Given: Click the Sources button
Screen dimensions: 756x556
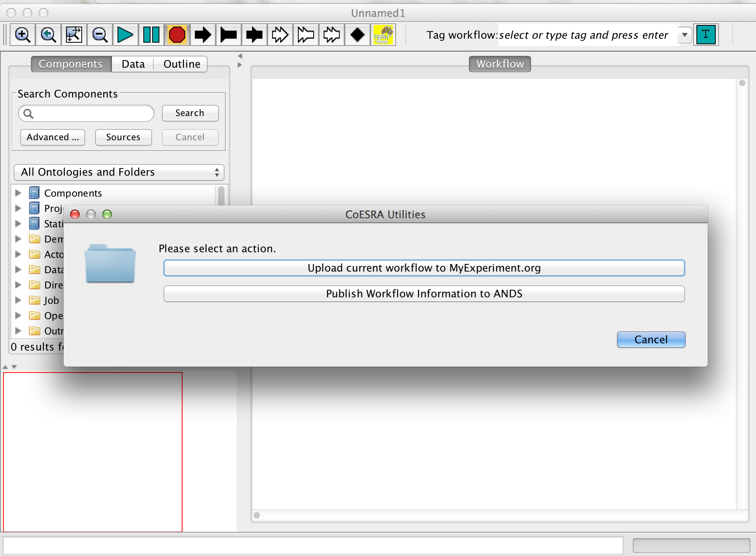Looking at the screenshot, I should (x=123, y=137).
